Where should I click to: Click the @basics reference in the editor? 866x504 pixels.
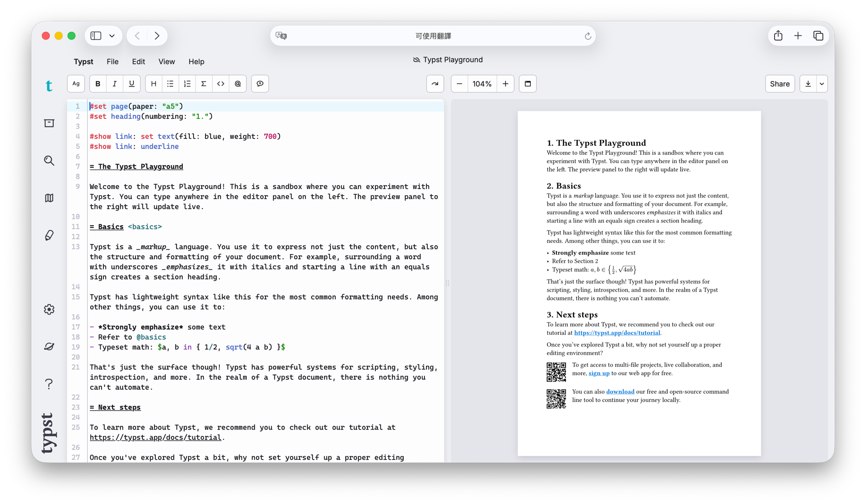(x=151, y=337)
